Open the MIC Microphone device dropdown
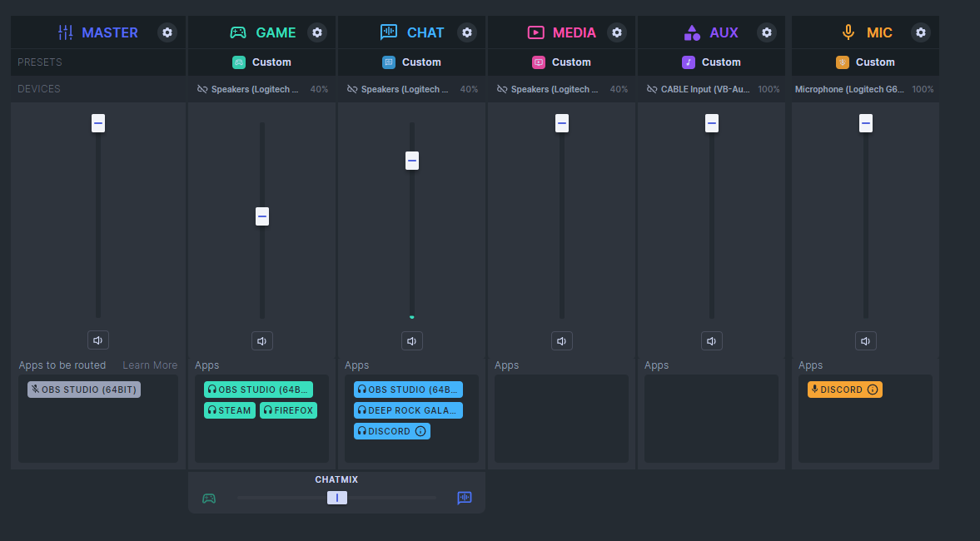 click(866, 89)
